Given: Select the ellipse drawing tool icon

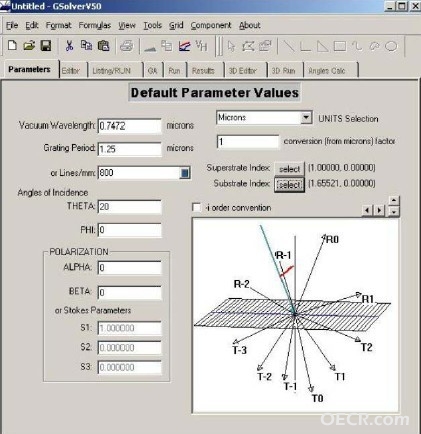Looking at the screenshot, I should [x=391, y=46].
